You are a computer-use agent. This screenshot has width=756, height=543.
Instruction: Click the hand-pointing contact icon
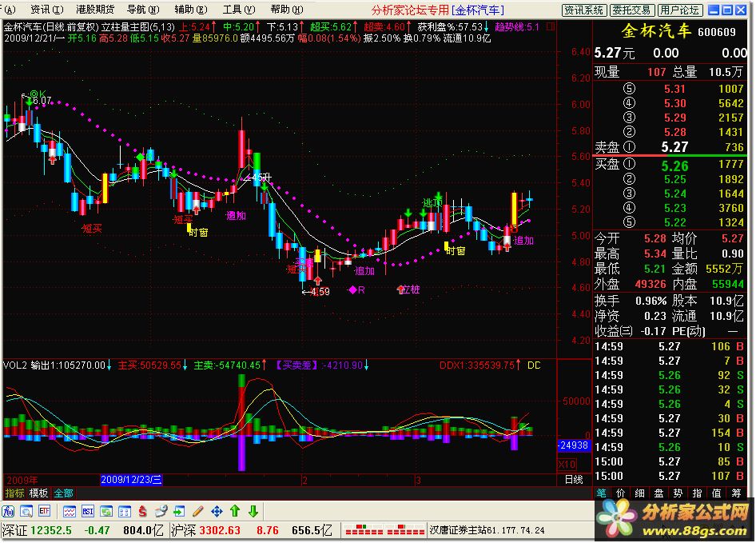tap(161, 511)
